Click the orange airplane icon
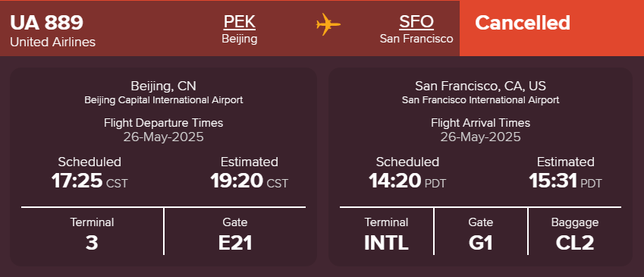 (328, 24)
